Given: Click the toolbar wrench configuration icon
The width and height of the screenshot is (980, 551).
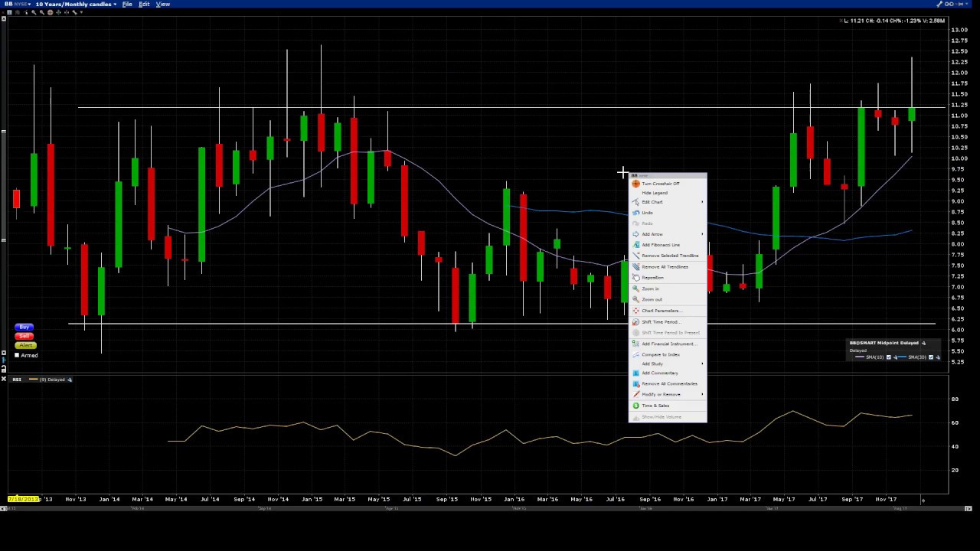Looking at the screenshot, I should pyautogui.click(x=74, y=12).
